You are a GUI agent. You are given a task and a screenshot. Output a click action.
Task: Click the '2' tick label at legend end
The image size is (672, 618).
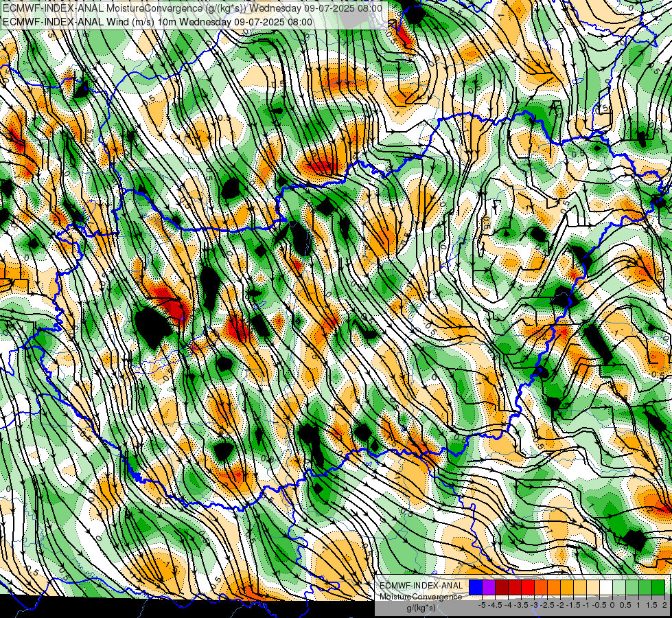click(664, 605)
